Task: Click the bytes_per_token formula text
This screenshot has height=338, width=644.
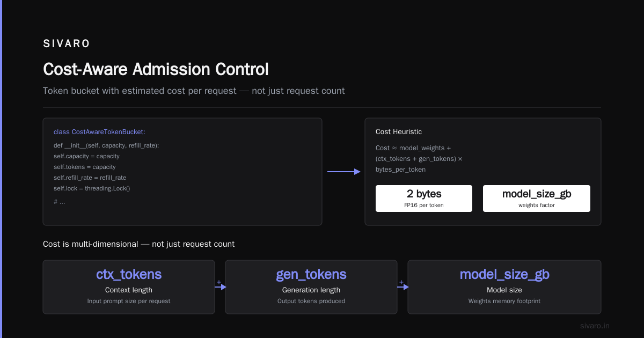Action: [x=400, y=170]
